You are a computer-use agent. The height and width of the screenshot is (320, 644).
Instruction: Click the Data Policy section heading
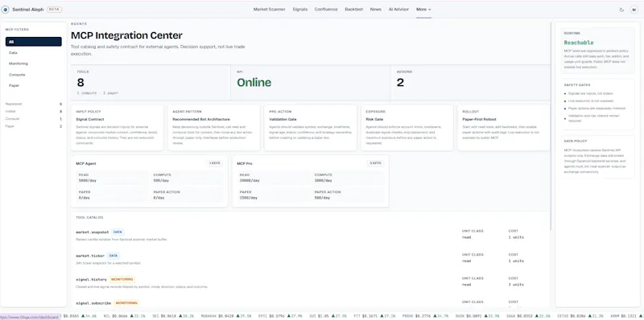coord(575,141)
